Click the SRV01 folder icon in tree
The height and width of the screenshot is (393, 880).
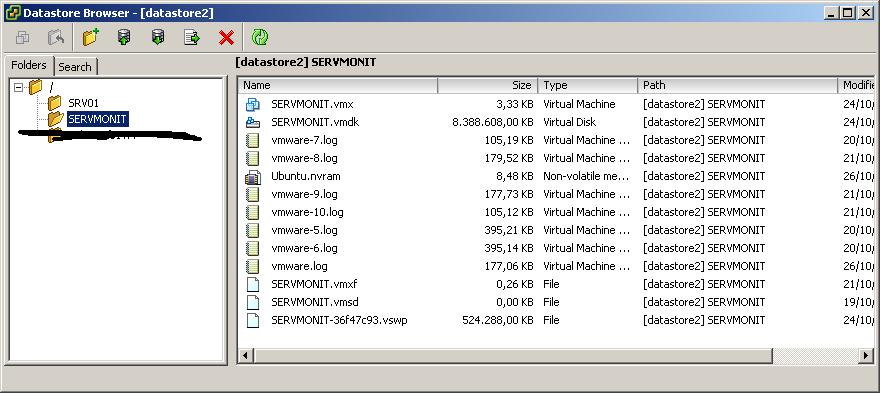(x=54, y=103)
